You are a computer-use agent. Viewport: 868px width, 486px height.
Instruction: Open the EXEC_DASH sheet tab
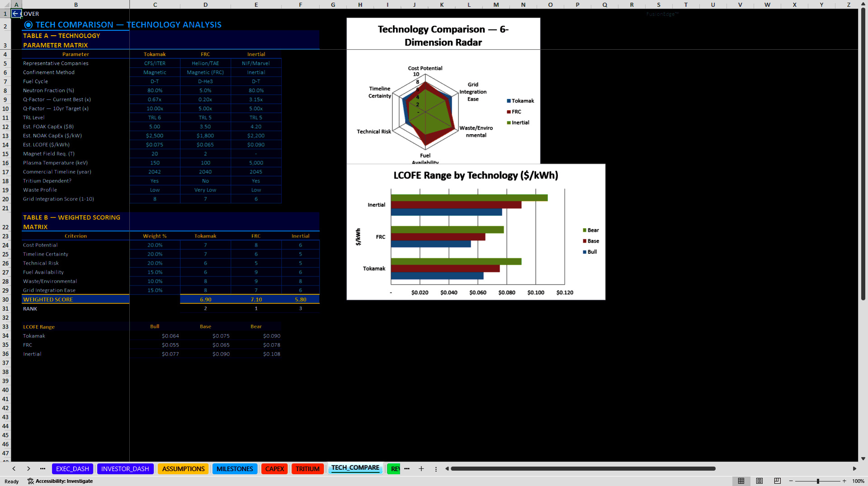point(72,469)
